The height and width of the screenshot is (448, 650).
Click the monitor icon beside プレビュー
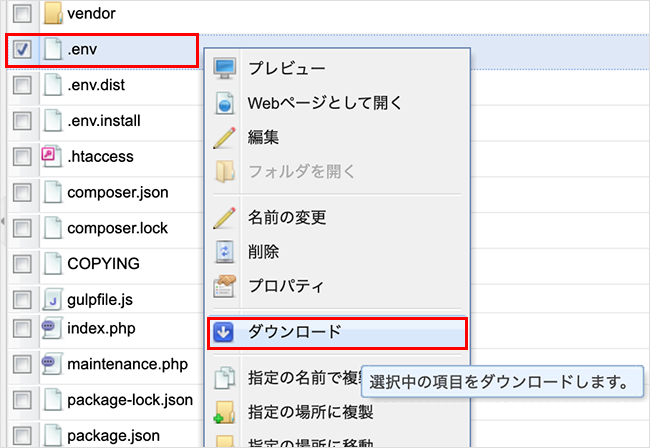pyautogui.click(x=225, y=68)
